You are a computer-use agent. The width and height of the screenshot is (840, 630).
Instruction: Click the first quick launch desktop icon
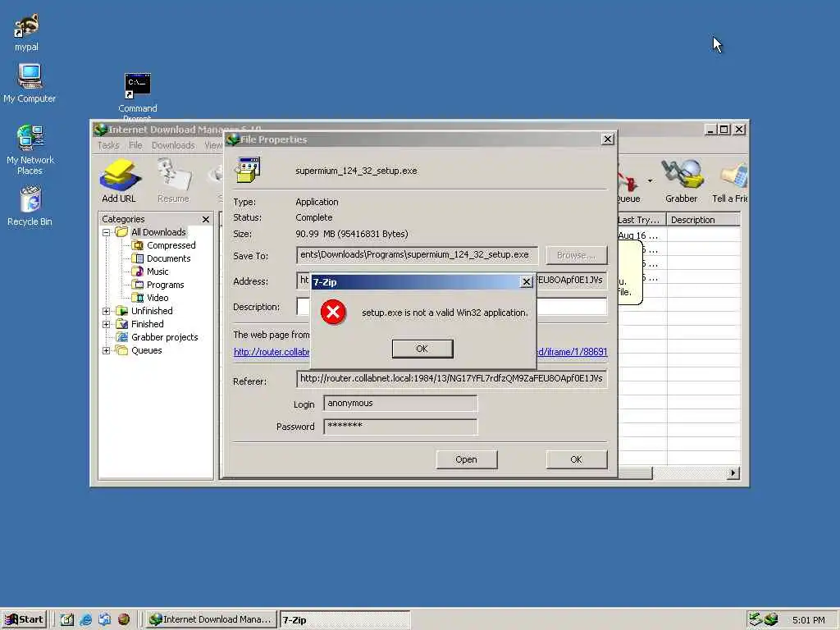pyautogui.click(x=66, y=619)
